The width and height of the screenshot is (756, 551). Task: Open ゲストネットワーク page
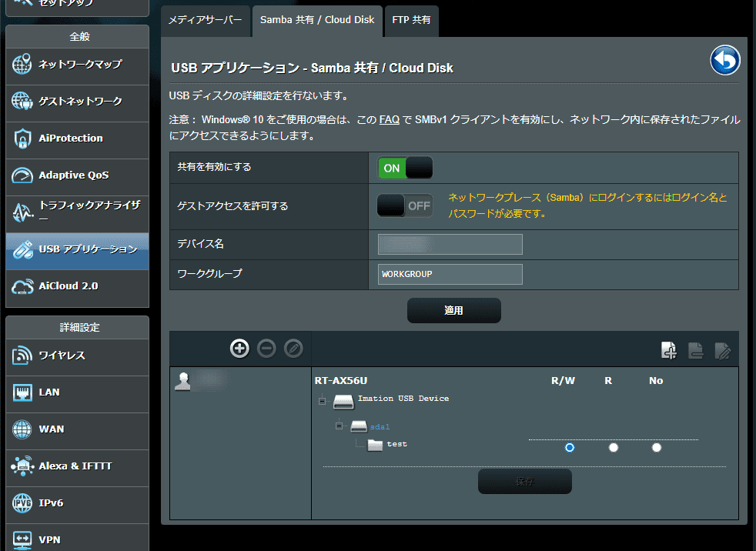click(x=77, y=102)
